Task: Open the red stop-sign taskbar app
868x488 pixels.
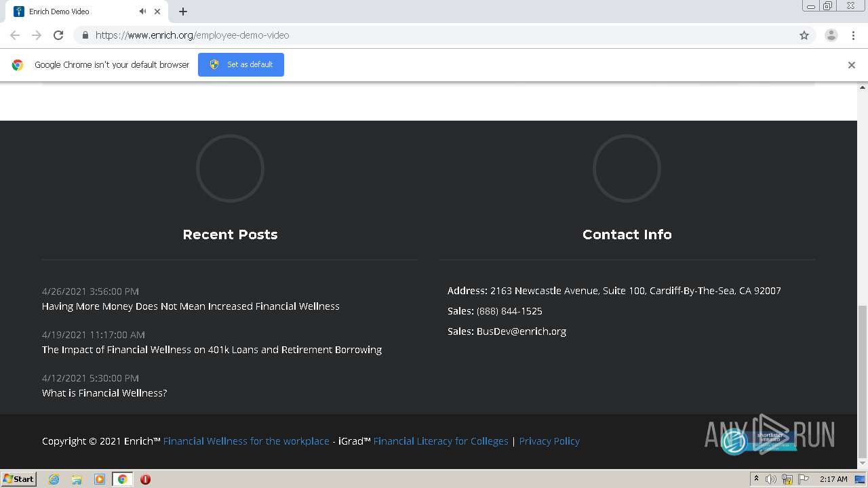Action: click(145, 479)
